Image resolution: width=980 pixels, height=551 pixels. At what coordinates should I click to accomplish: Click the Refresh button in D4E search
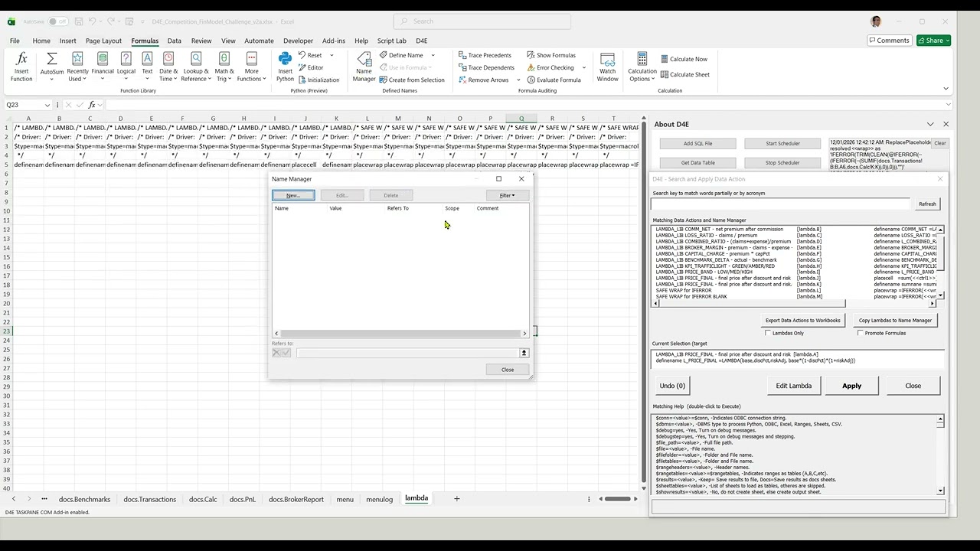tap(927, 204)
